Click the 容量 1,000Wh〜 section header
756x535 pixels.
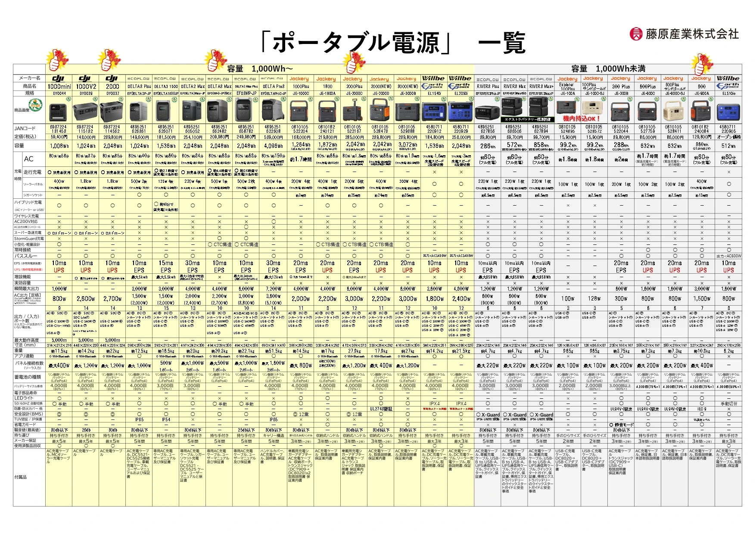click(x=260, y=69)
